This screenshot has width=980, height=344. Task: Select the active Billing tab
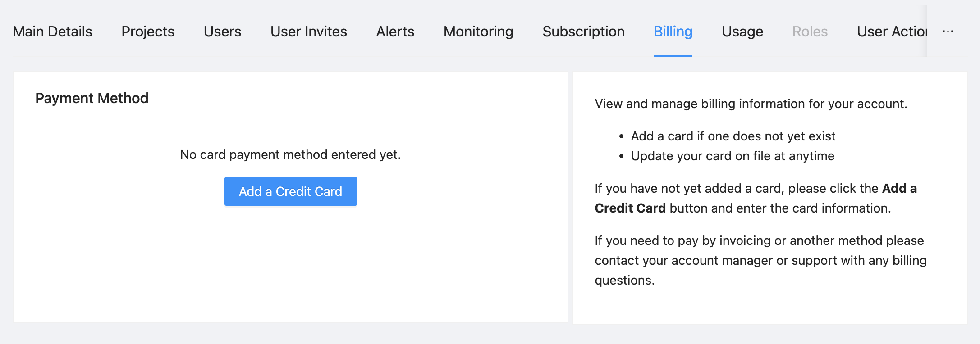(x=673, y=31)
